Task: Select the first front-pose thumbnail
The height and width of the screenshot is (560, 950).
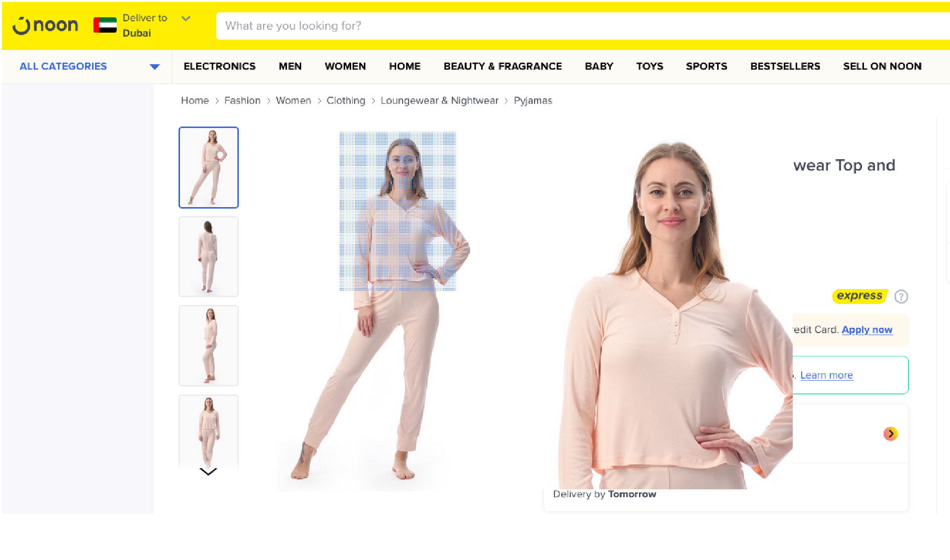Action: 209,168
